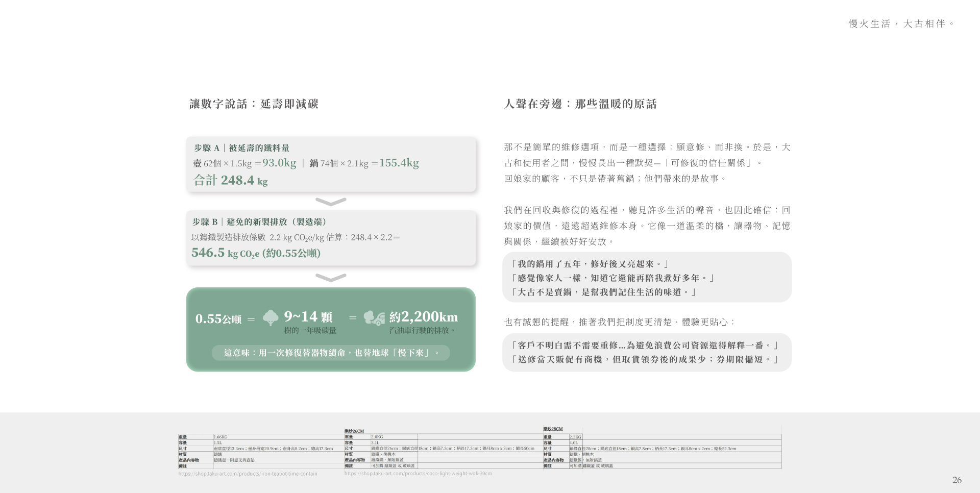Select the feedback box starting 客戶不明白需不需要重修
This screenshot has height=493, width=980.
pos(647,353)
